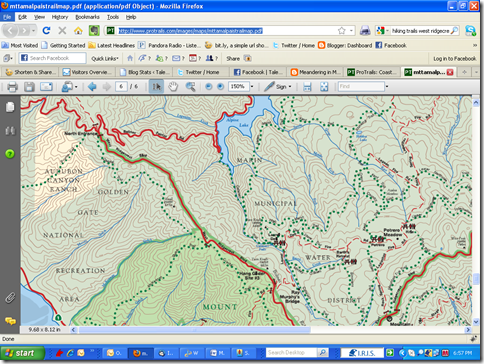The image size is (484, 364).
Task: Reload the current page in Firefox
Action: (46, 31)
